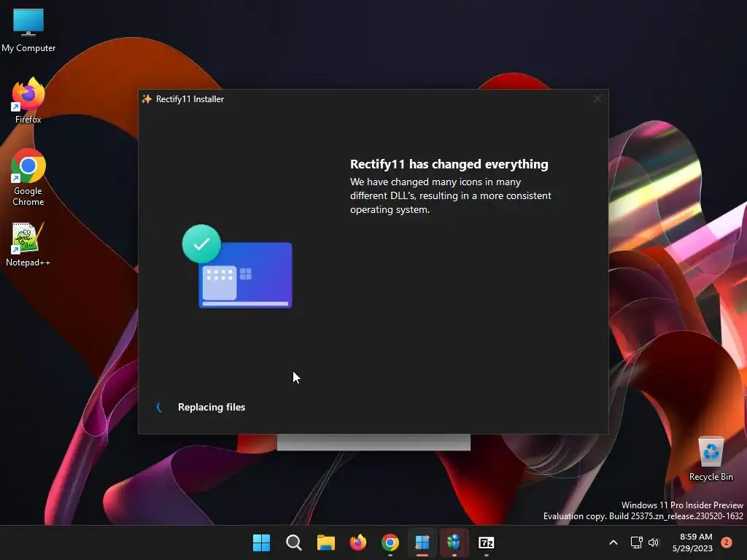747x560 pixels.
Task: Open 7-Zip from the taskbar
Action: tap(487, 542)
